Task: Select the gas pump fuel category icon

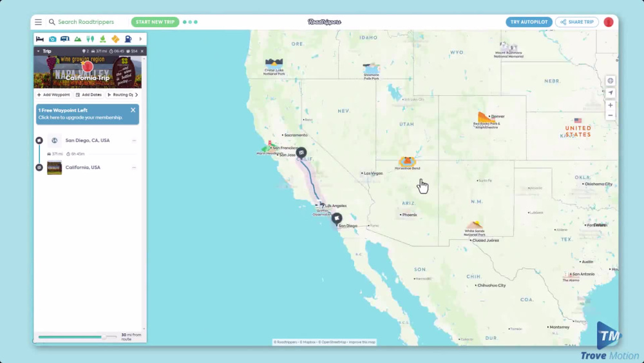Action: pyautogui.click(x=128, y=39)
